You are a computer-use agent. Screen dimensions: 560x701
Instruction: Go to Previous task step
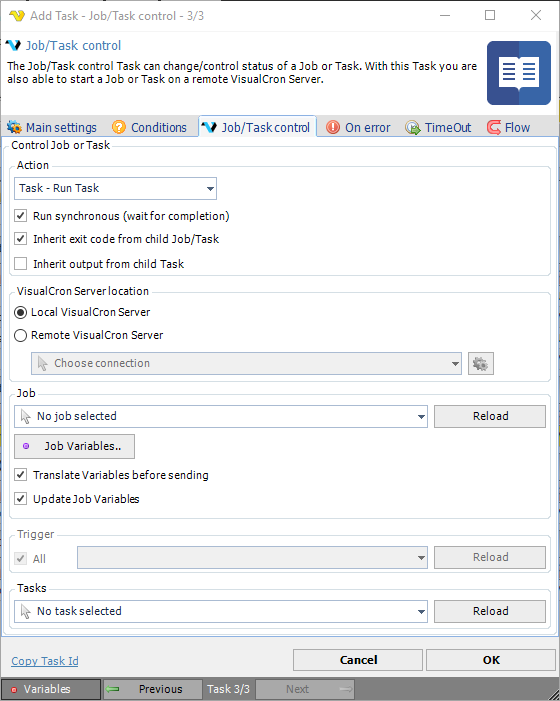pos(152,689)
